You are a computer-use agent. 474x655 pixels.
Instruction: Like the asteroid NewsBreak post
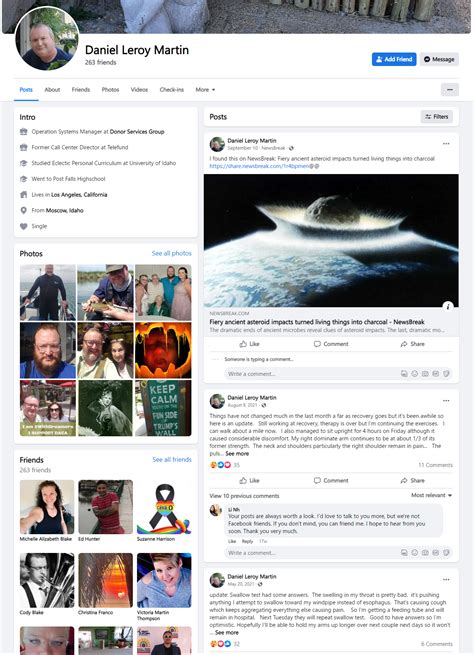coord(249,344)
